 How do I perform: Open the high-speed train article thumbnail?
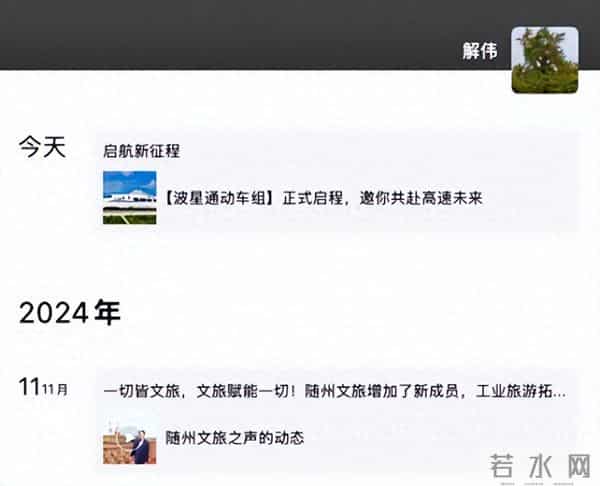(x=130, y=197)
